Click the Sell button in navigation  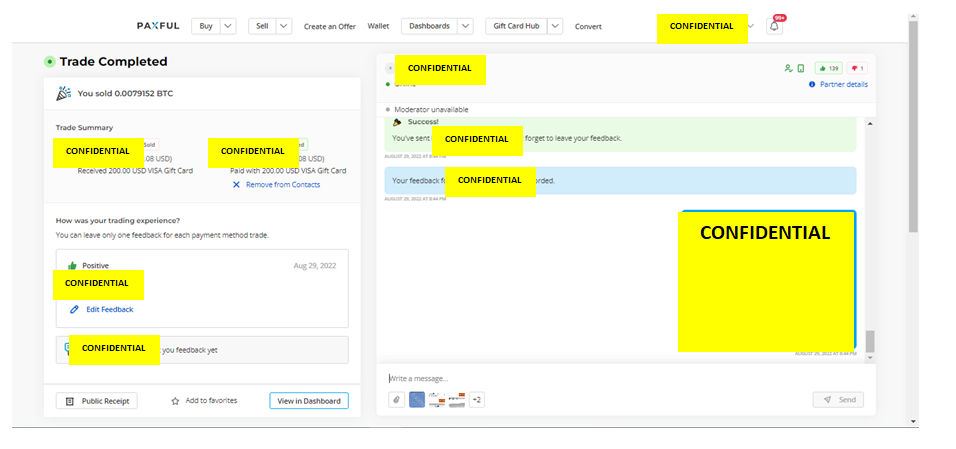[x=262, y=26]
